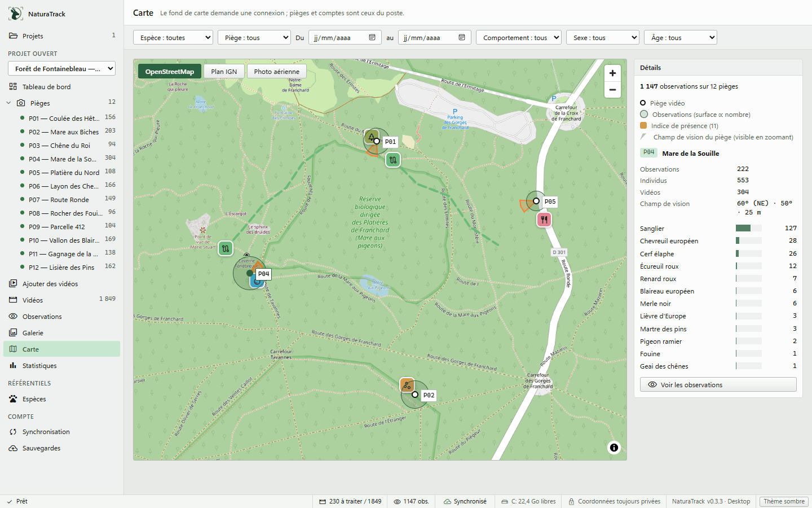Viewport: 812px width, 508px height.
Task: Open the Espèces référentiel
Action: pos(62,399)
